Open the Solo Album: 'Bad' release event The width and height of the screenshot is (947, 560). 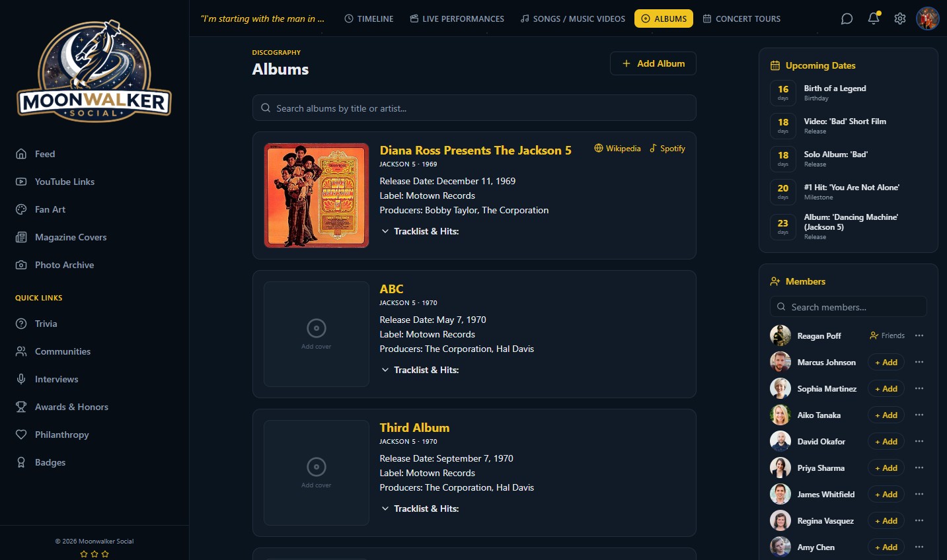pyautogui.click(x=849, y=159)
